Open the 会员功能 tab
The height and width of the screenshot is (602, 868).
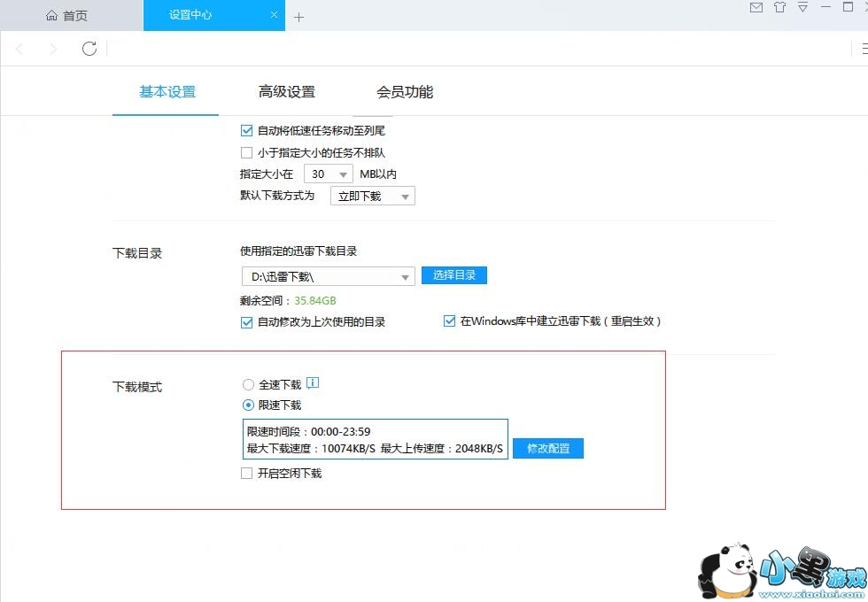(x=405, y=92)
